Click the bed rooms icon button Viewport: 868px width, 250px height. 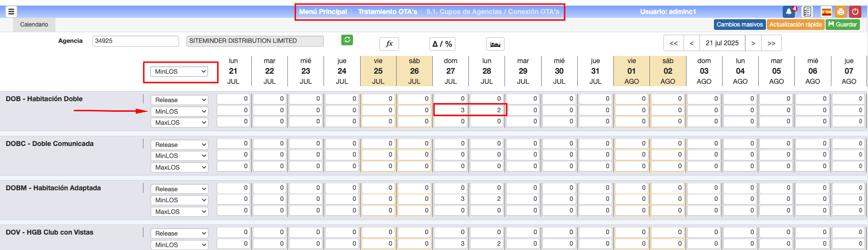tap(495, 44)
